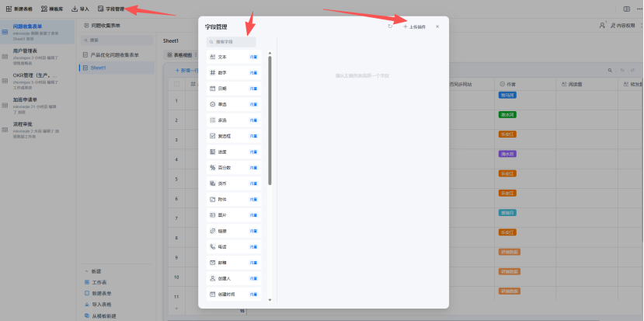Click the teal author tag in row 7

(507, 212)
